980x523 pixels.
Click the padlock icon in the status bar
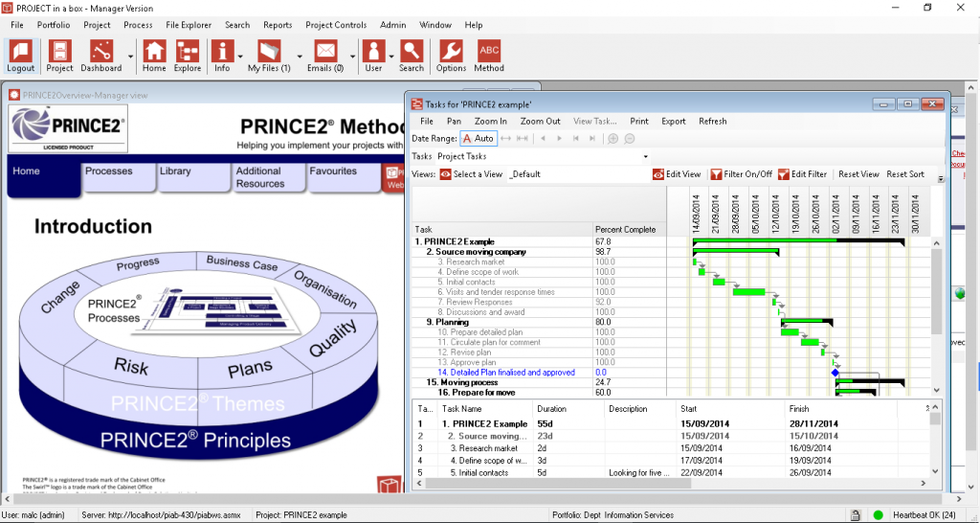856,515
